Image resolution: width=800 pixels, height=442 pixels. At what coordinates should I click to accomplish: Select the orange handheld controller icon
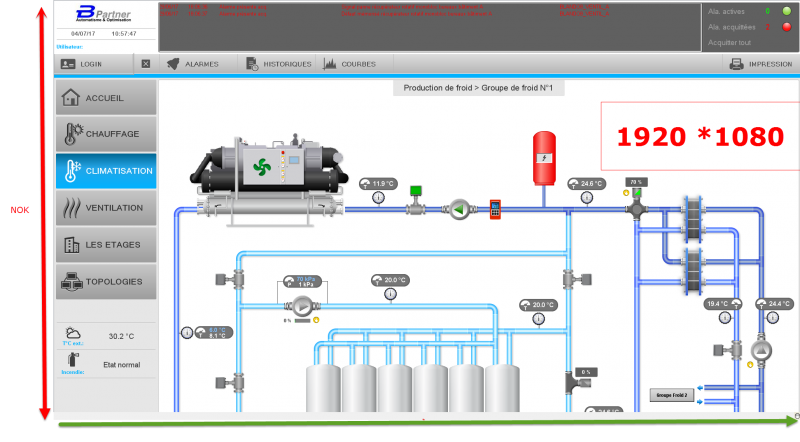[x=495, y=209]
